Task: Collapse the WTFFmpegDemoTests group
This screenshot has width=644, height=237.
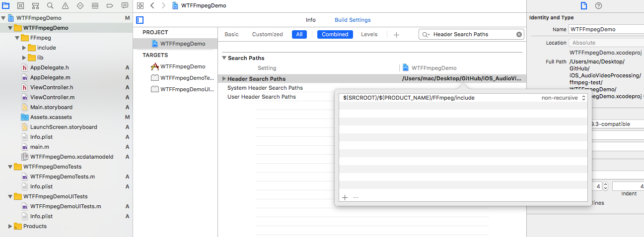Action: [10, 167]
